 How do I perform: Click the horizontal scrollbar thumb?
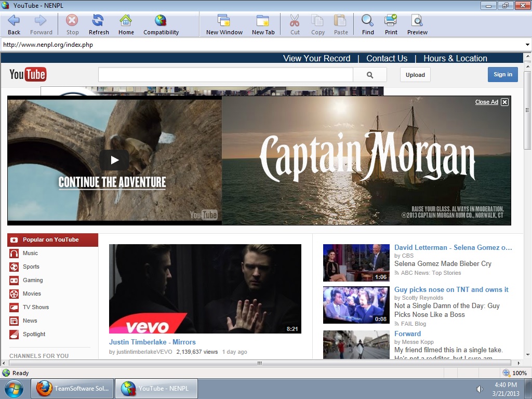(x=260, y=363)
